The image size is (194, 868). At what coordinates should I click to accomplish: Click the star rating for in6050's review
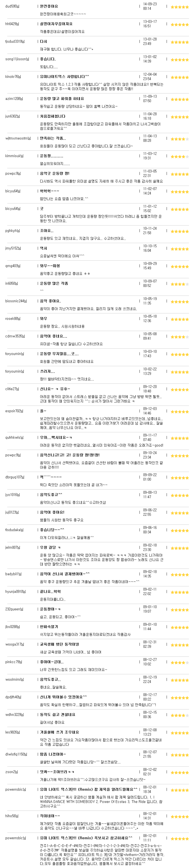pyautogui.click(x=179, y=284)
